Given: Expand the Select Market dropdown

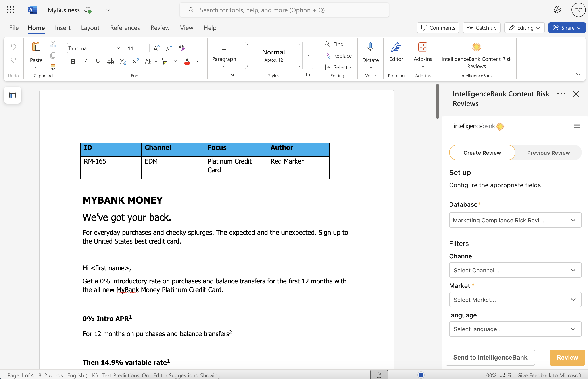Looking at the screenshot, I should click(x=515, y=300).
